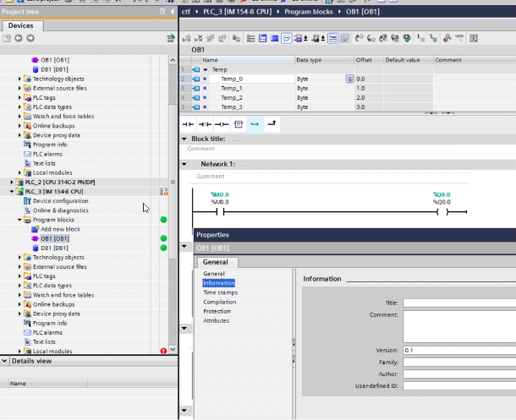Click the go to next error icon
Viewport: 516px width, 420px height.
pos(371,39)
